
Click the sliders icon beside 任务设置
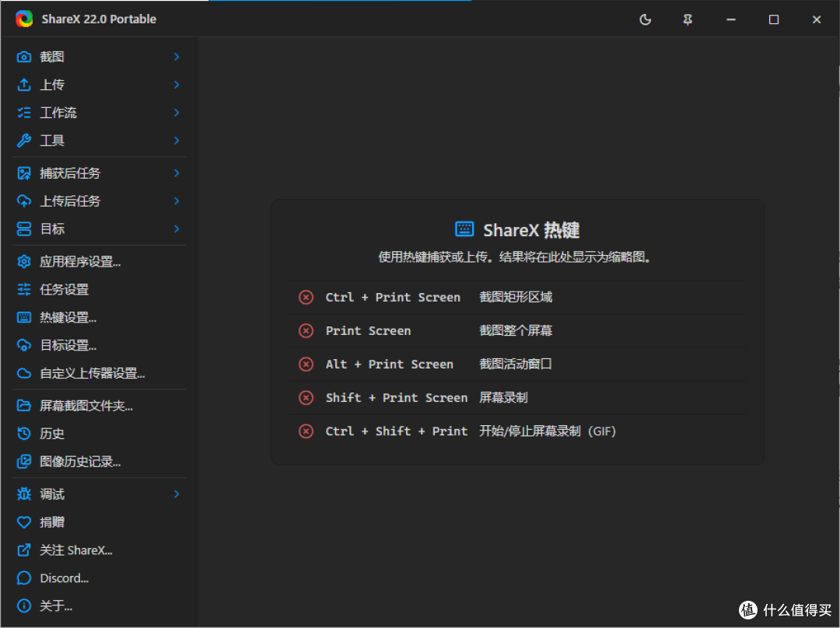tap(24, 289)
